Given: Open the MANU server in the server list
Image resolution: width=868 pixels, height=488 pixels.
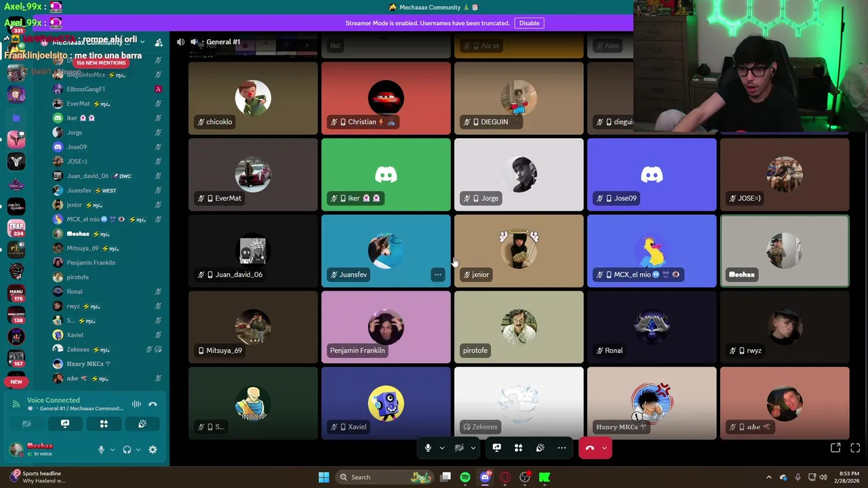Looking at the screenshot, I should click(16, 293).
